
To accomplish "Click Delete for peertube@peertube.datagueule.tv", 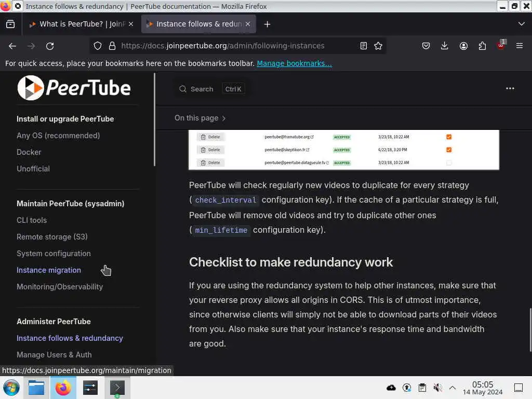I will point(210,163).
